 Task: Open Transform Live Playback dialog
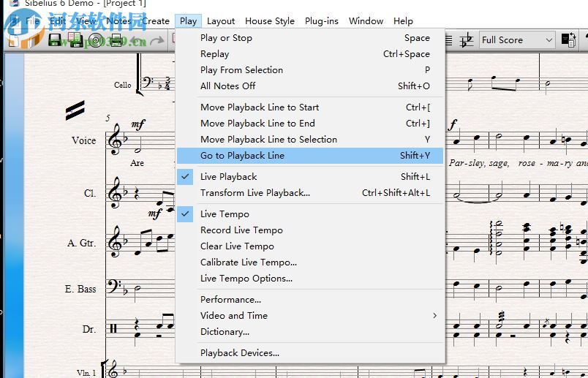point(310,193)
